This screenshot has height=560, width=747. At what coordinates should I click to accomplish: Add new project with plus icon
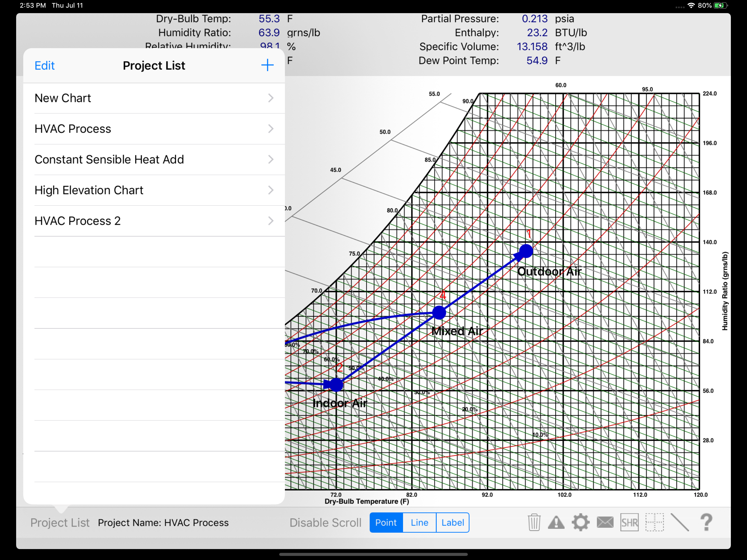pyautogui.click(x=267, y=65)
